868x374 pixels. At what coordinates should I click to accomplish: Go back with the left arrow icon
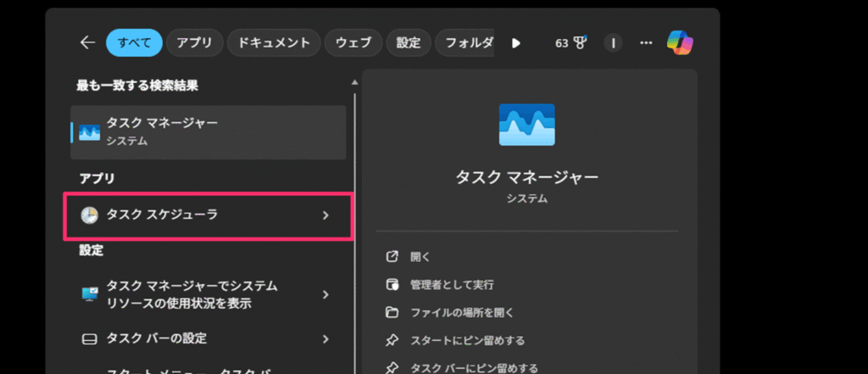tap(87, 42)
